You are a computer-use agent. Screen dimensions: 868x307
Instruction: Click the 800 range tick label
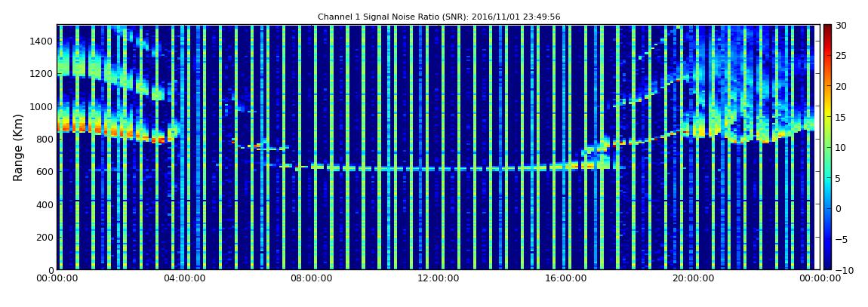point(45,139)
